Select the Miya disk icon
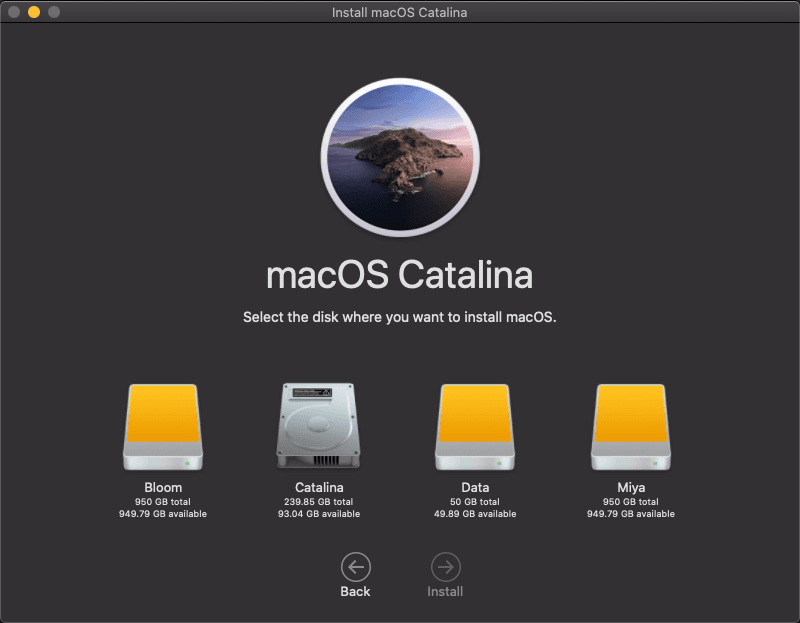The image size is (800, 623). pyautogui.click(x=632, y=425)
